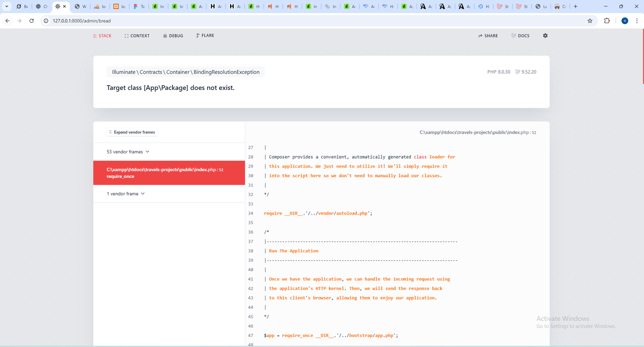Open a new browser tab
Viewport: 644px width, 347px height.
(x=576, y=6)
